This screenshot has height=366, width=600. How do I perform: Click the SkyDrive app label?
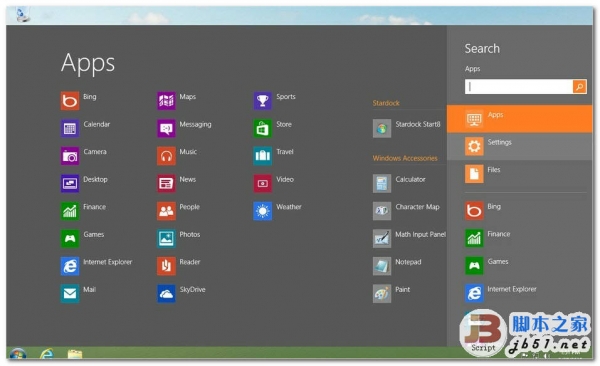[192, 290]
